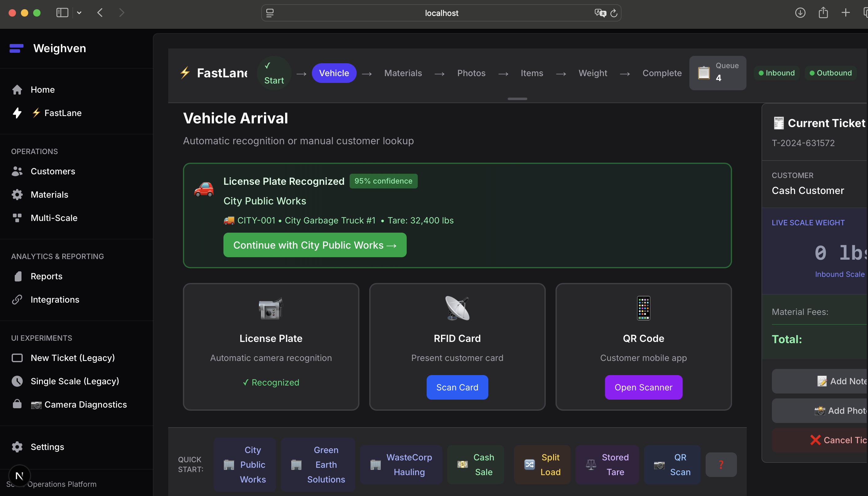Screen dimensions: 868x496
Task: Open Scanner for QR code check-in
Action: point(643,387)
